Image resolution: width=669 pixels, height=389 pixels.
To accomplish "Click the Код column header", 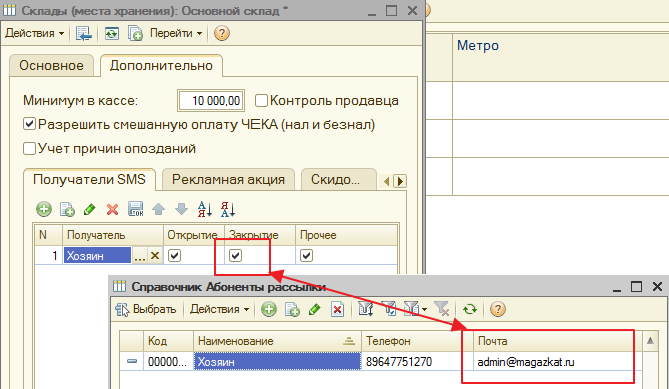I will [x=168, y=341].
